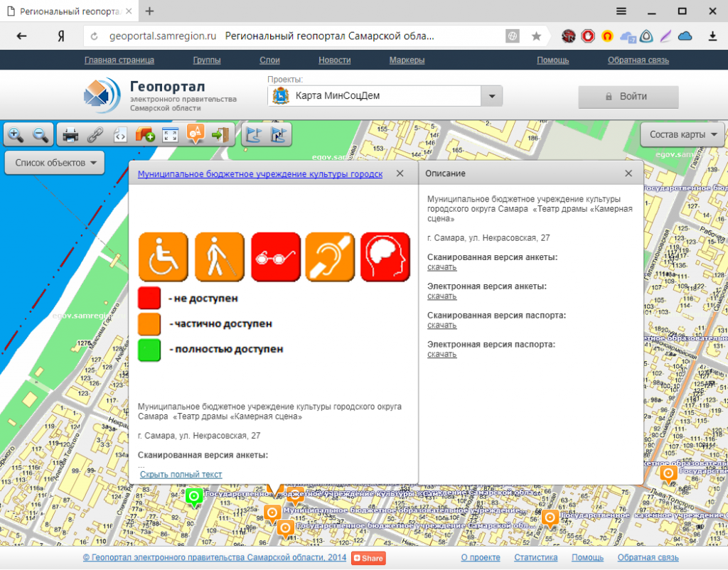Go back with the browser arrow
The width and height of the screenshot is (728, 570).
click(22, 36)
